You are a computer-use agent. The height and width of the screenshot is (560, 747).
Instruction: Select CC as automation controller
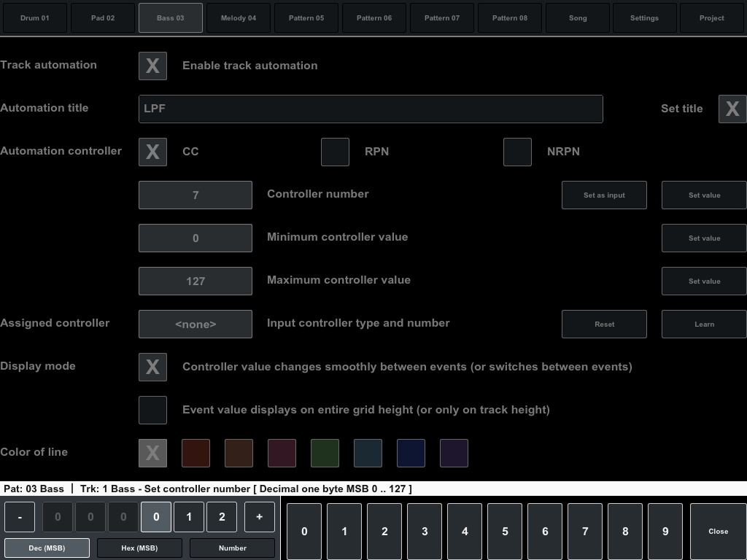153,152
